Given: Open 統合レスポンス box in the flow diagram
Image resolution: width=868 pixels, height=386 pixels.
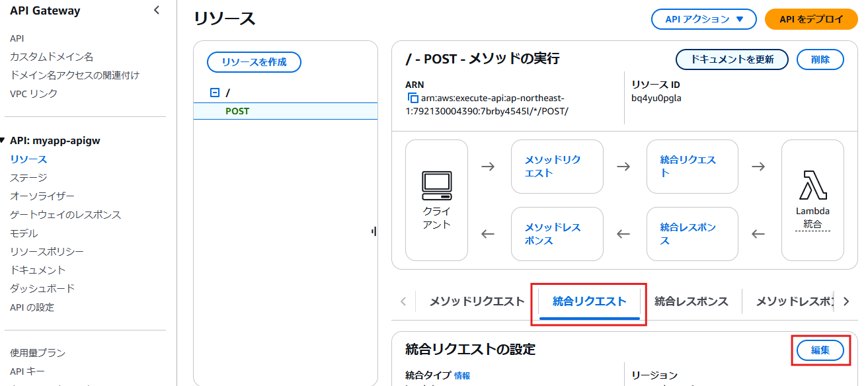Looking at the screenshot, I should [x=692, y=234].
